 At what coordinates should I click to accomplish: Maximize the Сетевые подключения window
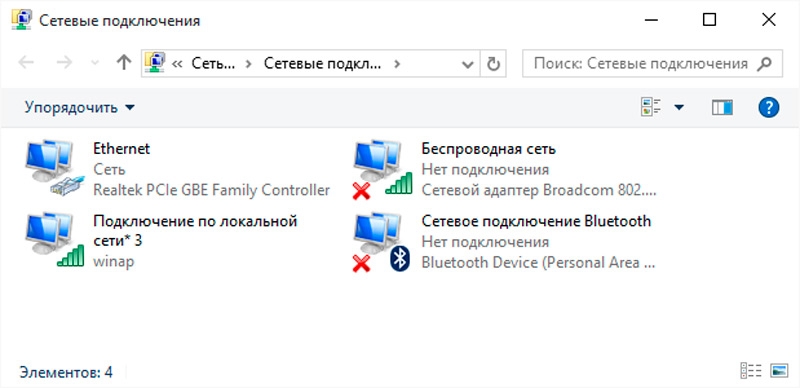pos(709,20)
